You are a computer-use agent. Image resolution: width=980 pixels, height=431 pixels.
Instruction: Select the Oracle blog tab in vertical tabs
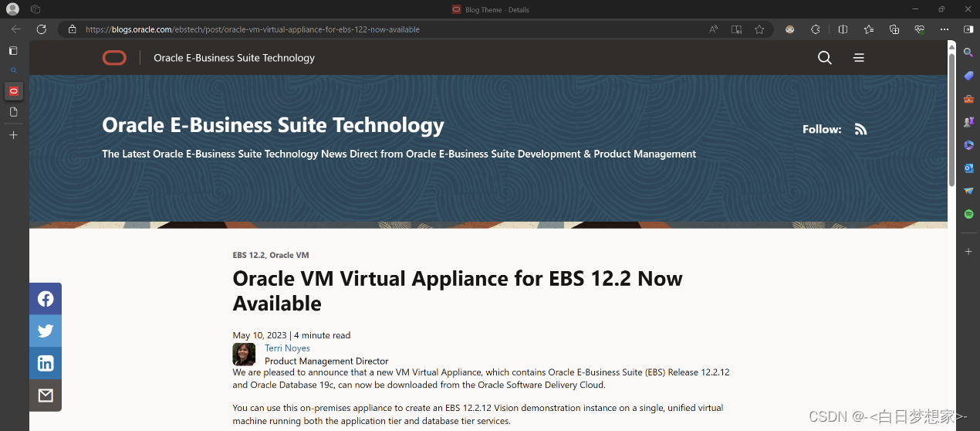(13, 91)
